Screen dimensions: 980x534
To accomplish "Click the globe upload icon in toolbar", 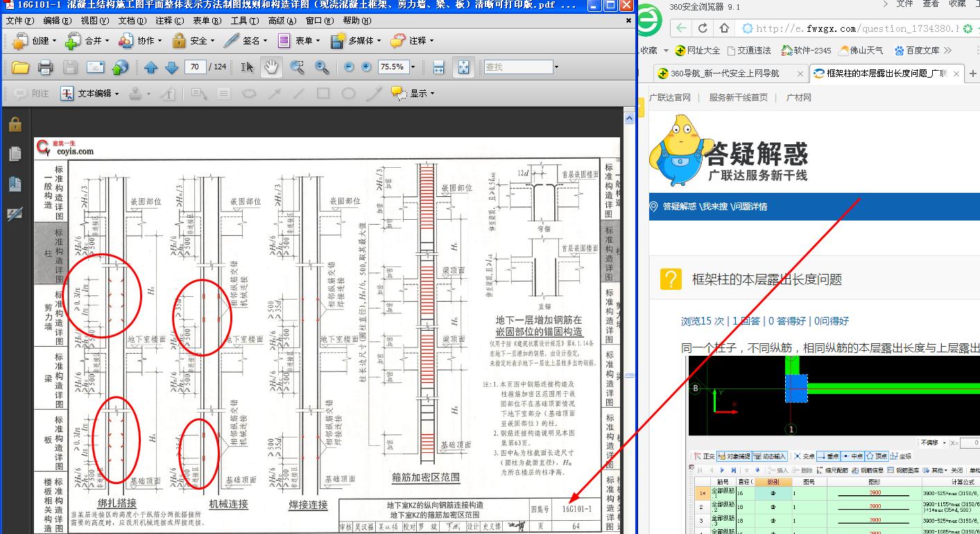I will [120, 67].
